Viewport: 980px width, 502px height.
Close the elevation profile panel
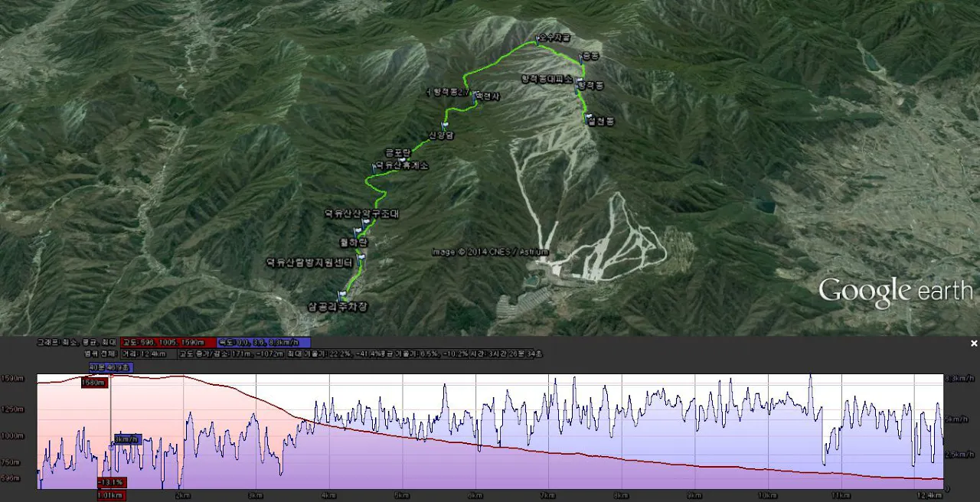tap(974, 344)
